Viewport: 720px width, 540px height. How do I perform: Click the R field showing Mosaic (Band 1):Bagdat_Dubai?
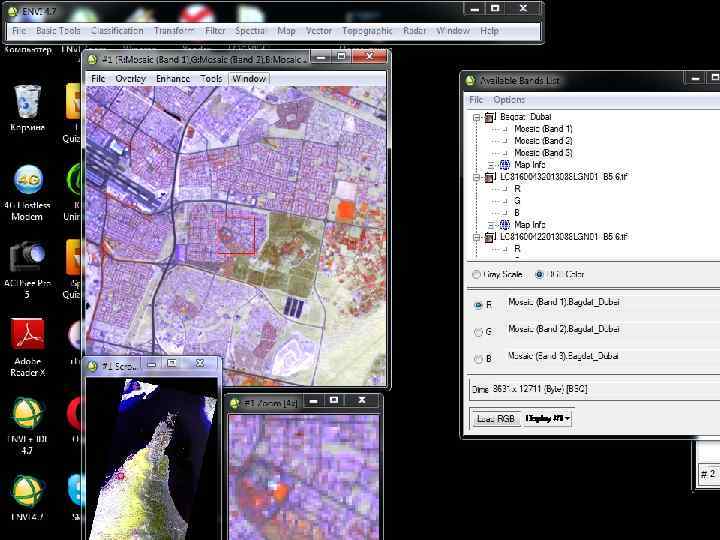(611, 302)
